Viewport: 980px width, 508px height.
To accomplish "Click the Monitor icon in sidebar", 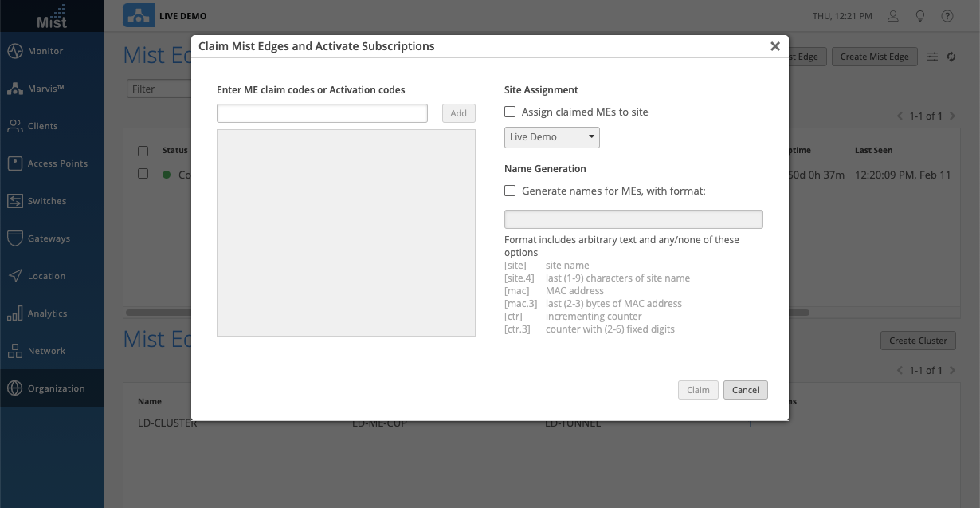I will coord(15,51).
